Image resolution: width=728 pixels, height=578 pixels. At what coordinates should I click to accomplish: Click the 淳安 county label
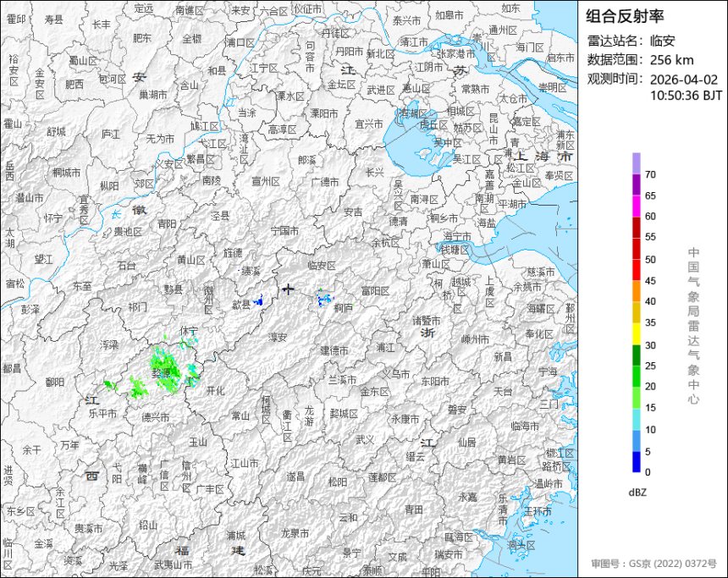278,338
